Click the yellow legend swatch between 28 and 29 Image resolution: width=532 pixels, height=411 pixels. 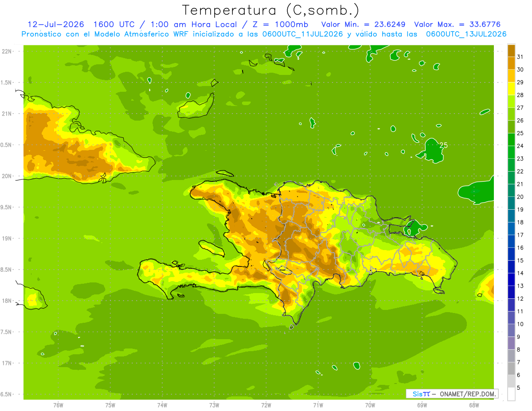[511, 89]
